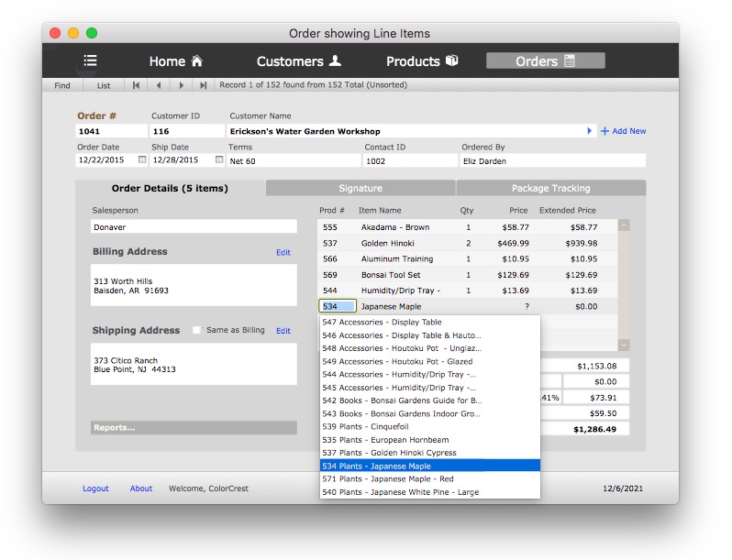Click the billing address text box
732x560 pixels.
coord(194,285)
